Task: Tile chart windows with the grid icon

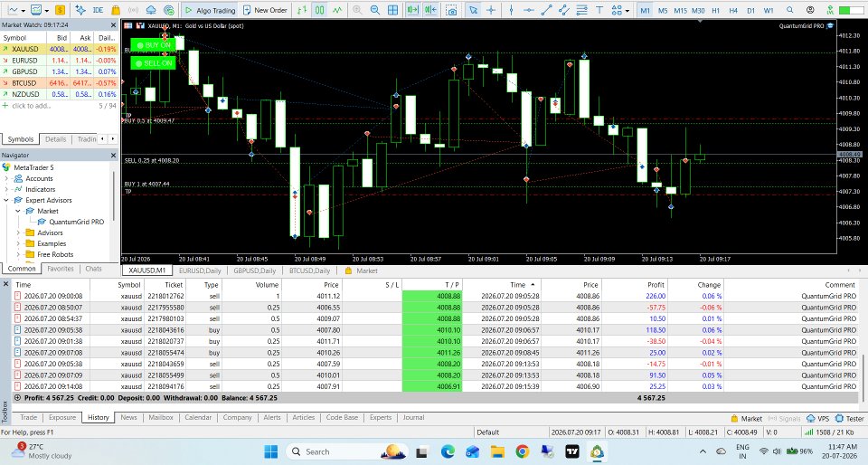Action: tap(392, 10)
